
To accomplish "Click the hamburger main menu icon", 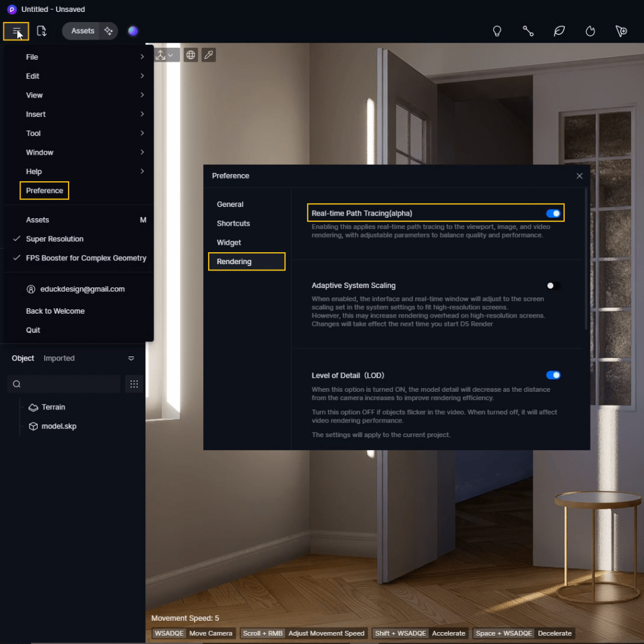I will [16, 31].
